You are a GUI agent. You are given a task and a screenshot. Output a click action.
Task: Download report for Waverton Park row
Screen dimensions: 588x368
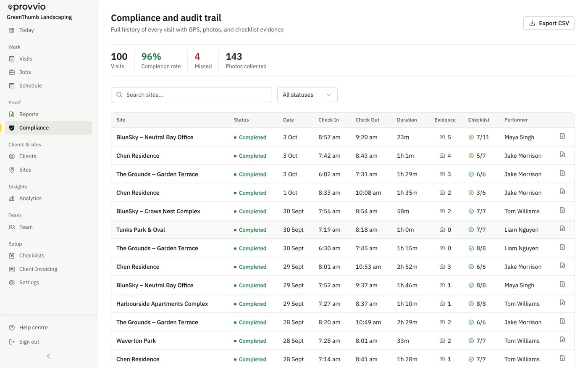[562, 339]
